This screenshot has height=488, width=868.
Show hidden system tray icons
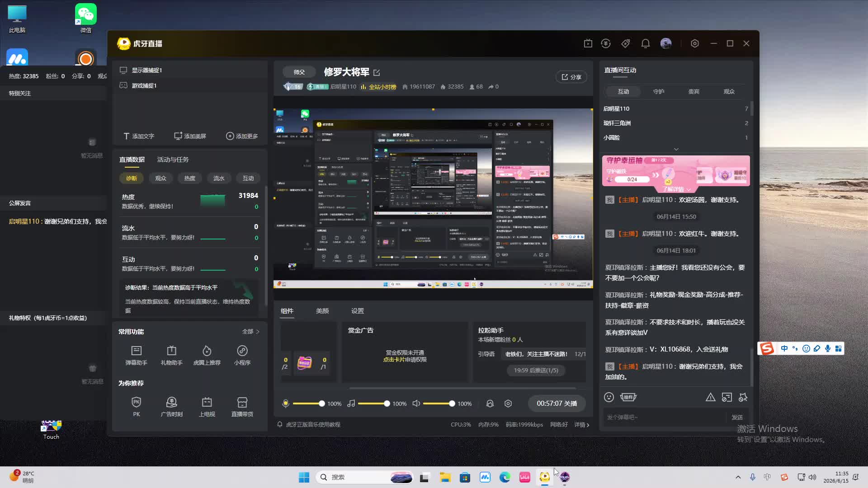(738, 477)
